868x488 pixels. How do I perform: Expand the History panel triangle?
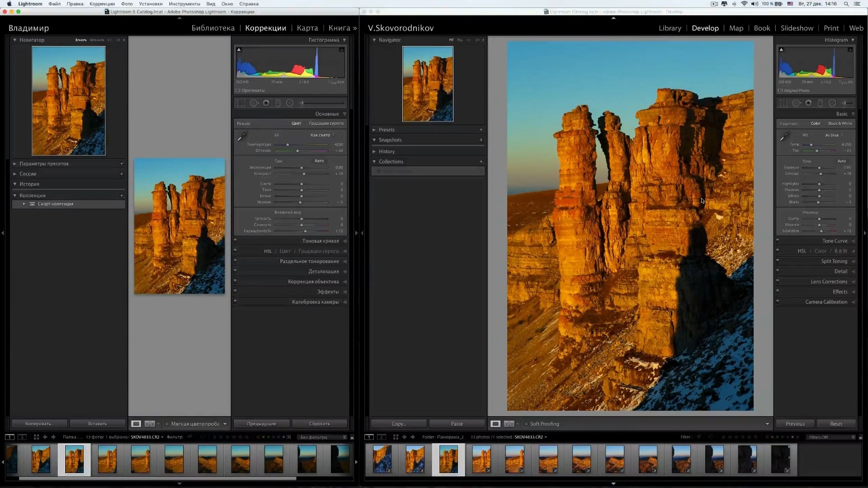coord(374,151)
